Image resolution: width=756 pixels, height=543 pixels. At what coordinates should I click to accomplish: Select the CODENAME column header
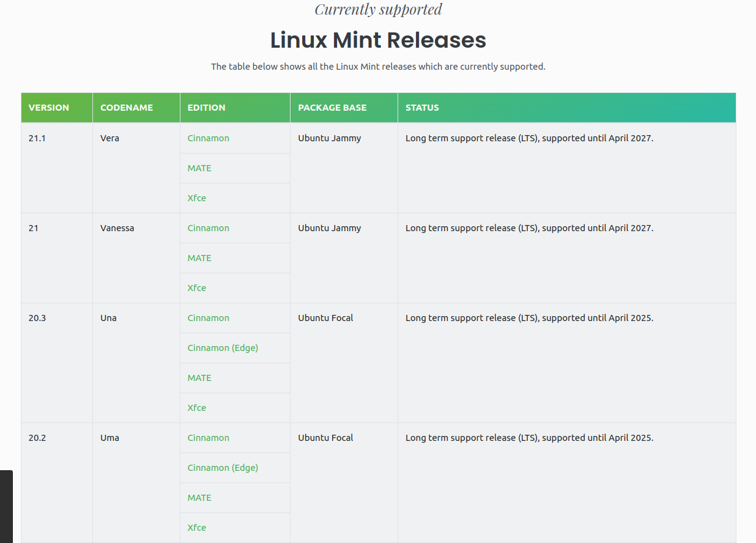[x=127, y=107]
